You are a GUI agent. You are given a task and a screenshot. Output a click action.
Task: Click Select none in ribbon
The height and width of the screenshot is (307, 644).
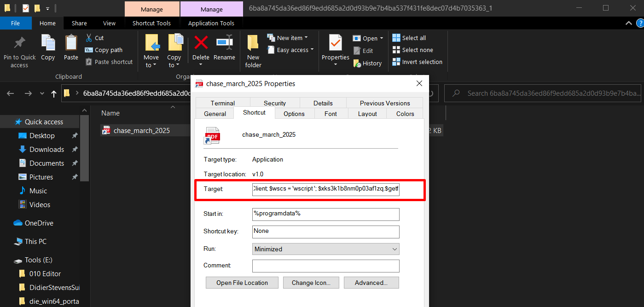413,50
